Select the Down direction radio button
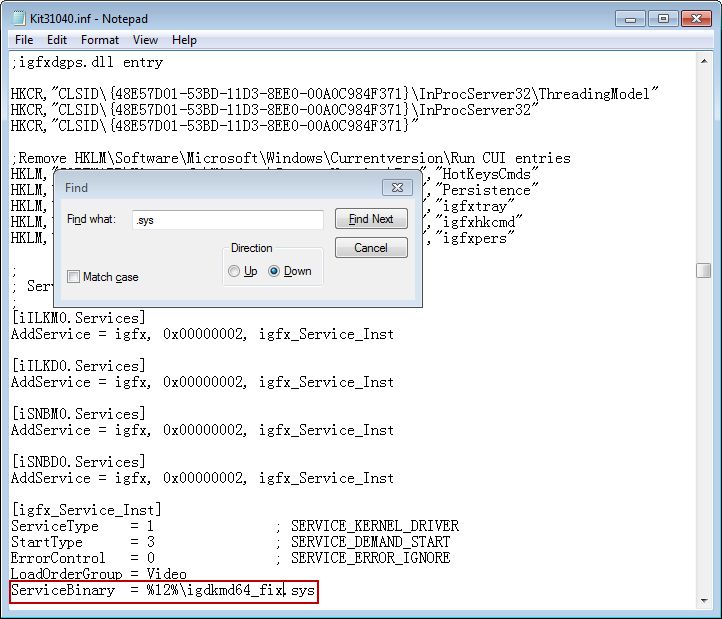This screenshot has width=722, height=619. tap(275, 271)
